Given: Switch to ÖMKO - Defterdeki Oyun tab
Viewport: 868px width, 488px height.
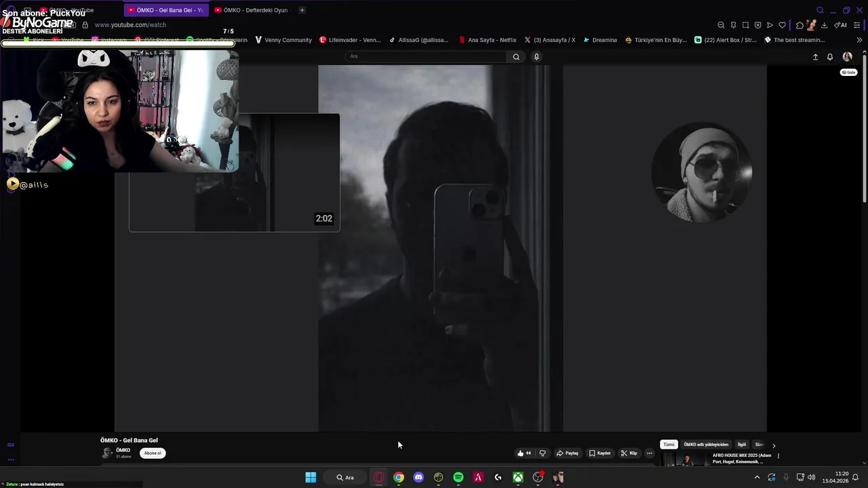Looking at the screenshot, I should point(252,10).
